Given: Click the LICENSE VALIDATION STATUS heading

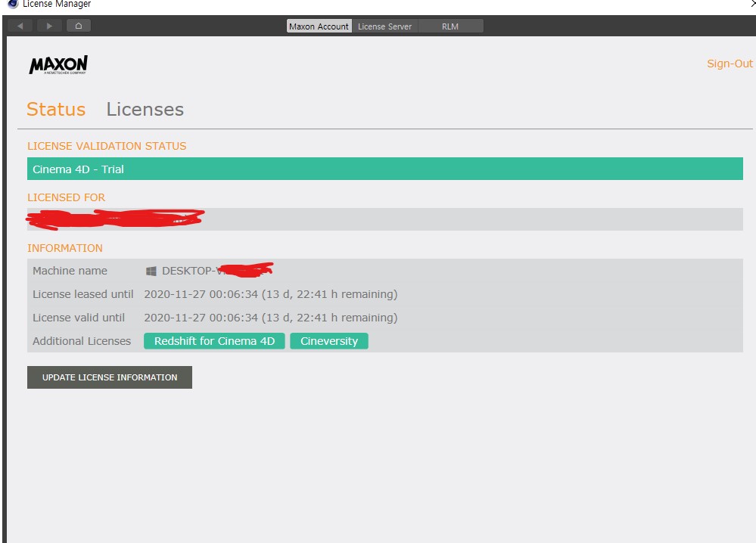Looking at the screenshot, I should click(x=107, y=146).
